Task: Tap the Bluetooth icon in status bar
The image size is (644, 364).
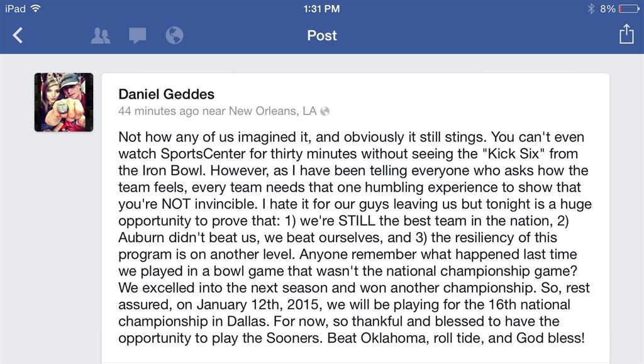Action: pyautogui.click(x=591, y=9)
